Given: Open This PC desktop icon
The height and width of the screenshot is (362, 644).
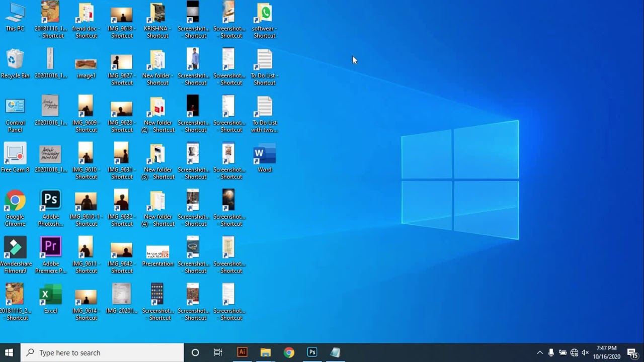Looking at the screenshot, I should pos(15,17).
